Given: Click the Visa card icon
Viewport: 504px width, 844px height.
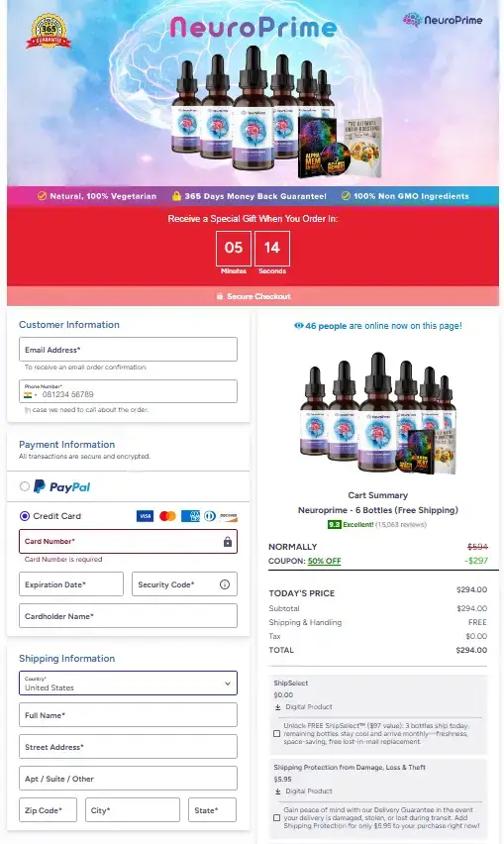Looking at the screenshot, I should click(x=145, y=516).
